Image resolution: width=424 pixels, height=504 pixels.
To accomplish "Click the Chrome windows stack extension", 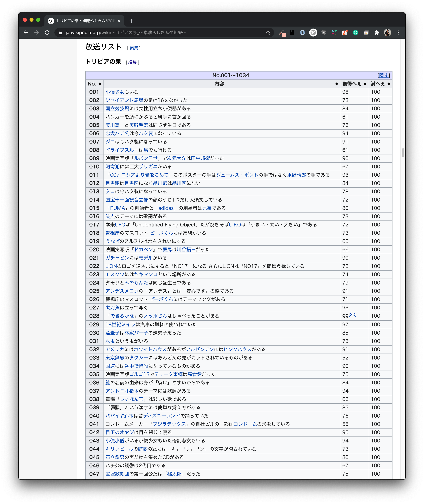I will coord(366,33).
